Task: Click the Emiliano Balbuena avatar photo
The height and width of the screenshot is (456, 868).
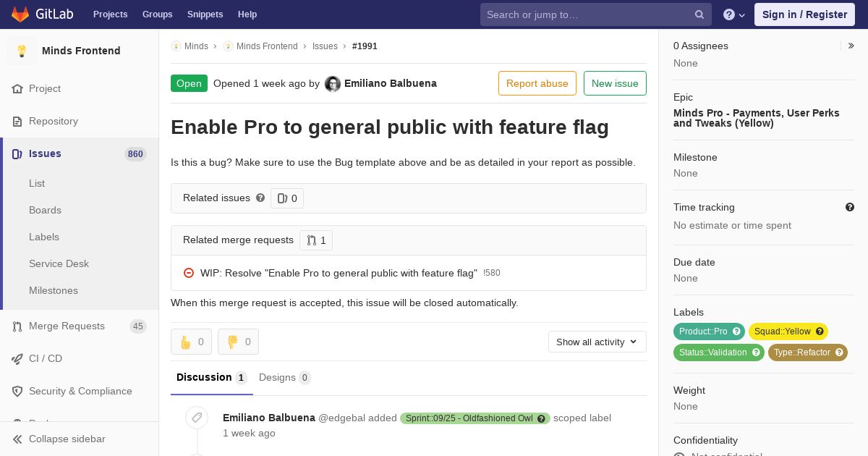Action: tap(333, 84)
